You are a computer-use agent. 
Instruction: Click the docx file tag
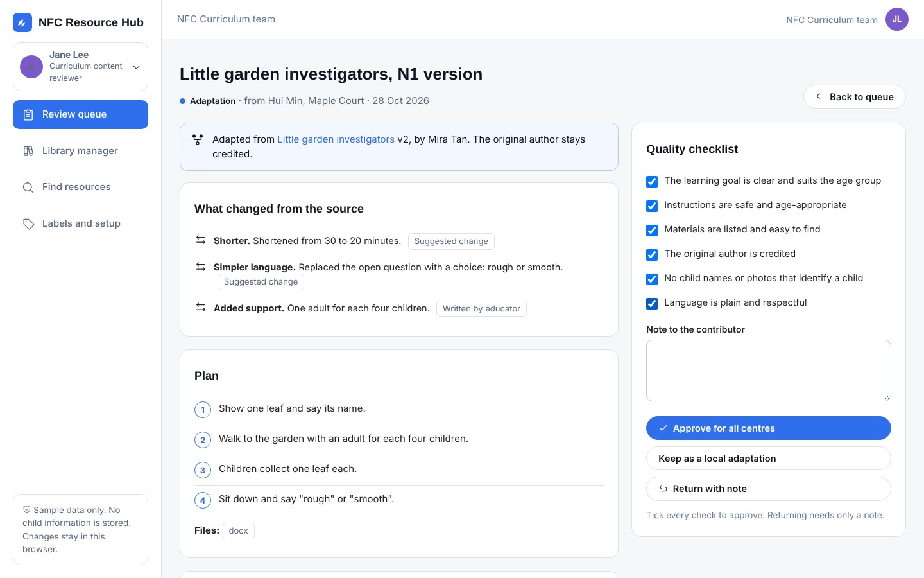pos(238,531)
